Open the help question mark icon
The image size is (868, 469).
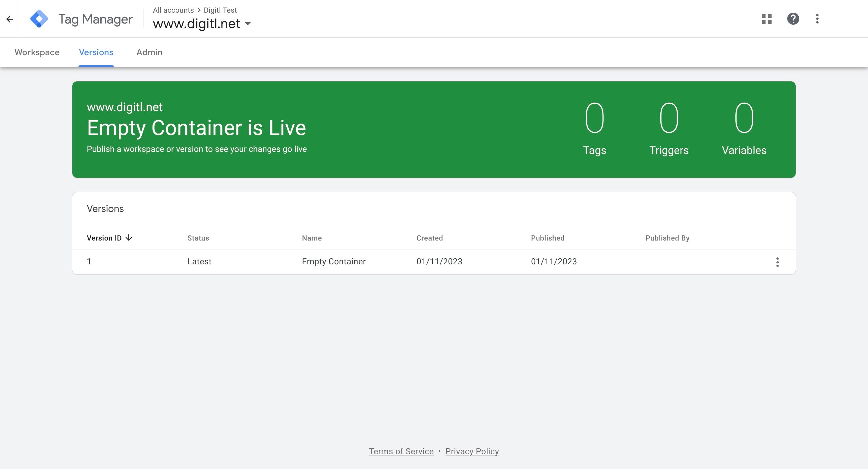(793, 19)
